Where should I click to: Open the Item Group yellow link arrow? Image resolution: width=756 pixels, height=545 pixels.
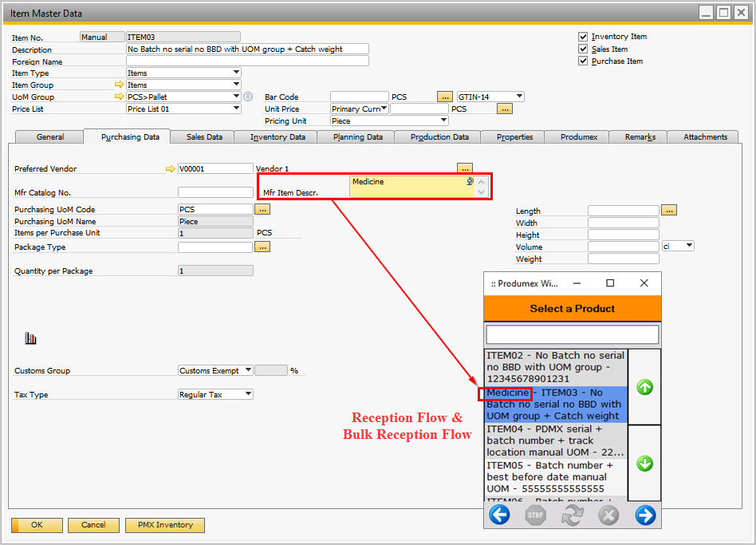(x=120, y=85)
